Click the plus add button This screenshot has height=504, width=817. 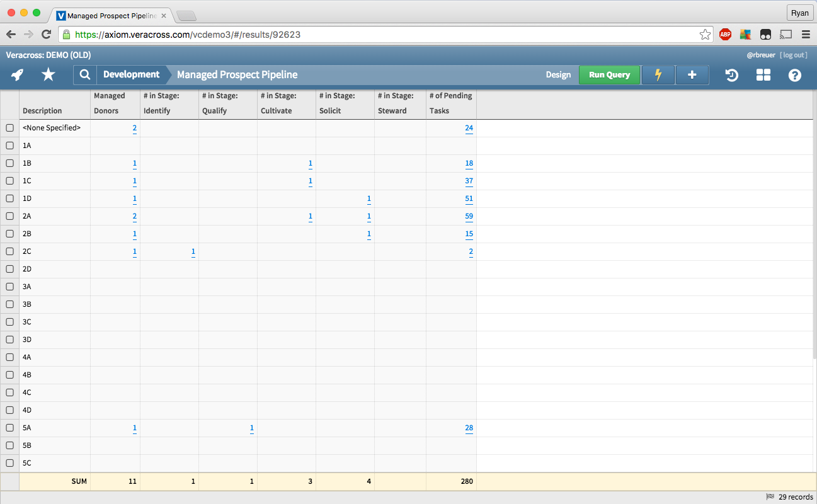point(692,75)
